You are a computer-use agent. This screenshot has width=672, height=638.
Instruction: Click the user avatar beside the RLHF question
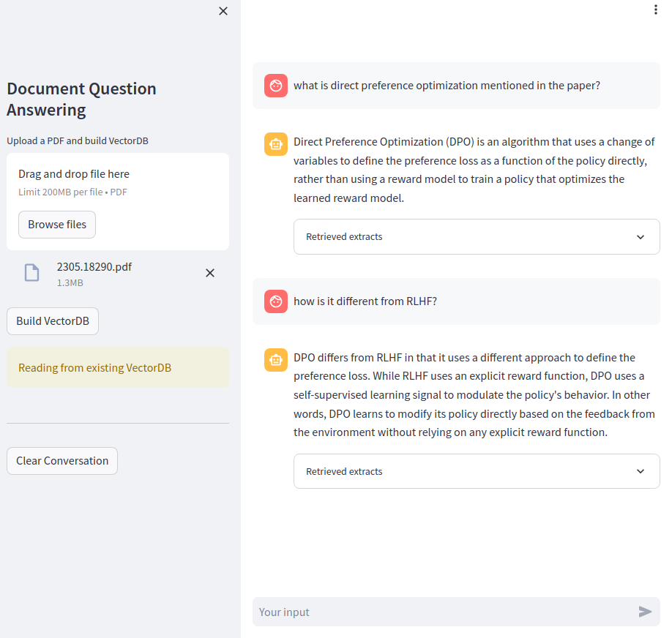click(x=276, y=301)
